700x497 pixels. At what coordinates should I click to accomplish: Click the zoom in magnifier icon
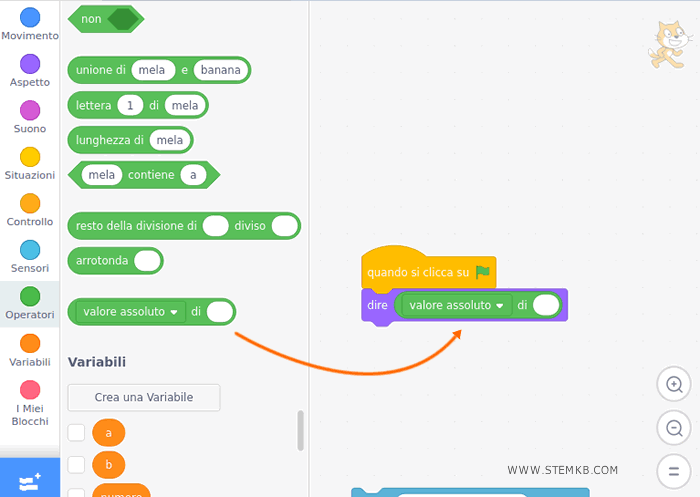point(675,384)
